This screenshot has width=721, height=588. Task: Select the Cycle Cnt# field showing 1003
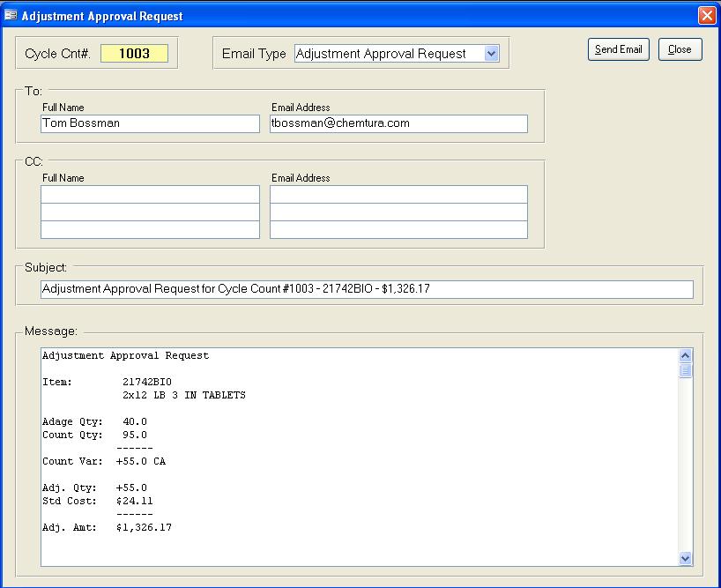click(134, 53)
